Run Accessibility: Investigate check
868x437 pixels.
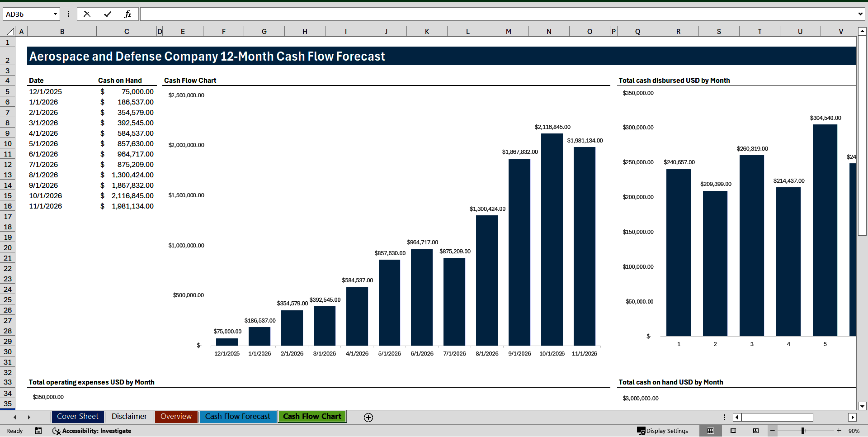[x=92, y=431]
